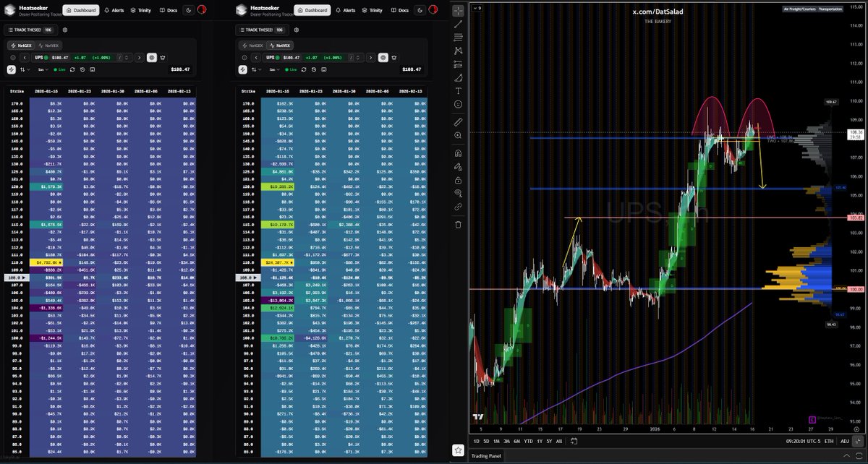
Task: Expand the collapsed indicators chevron showing 9
Action: tap(477, 8)
